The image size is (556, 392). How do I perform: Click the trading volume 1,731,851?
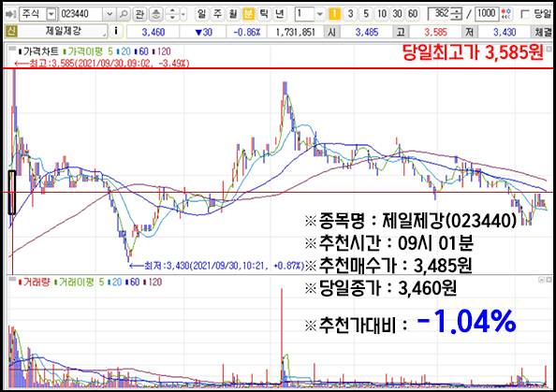tap(296, 32)
